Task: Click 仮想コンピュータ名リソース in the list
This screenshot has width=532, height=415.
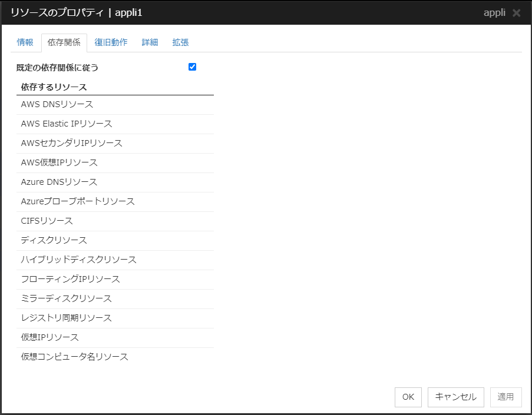Action: (x=74, y=357)
